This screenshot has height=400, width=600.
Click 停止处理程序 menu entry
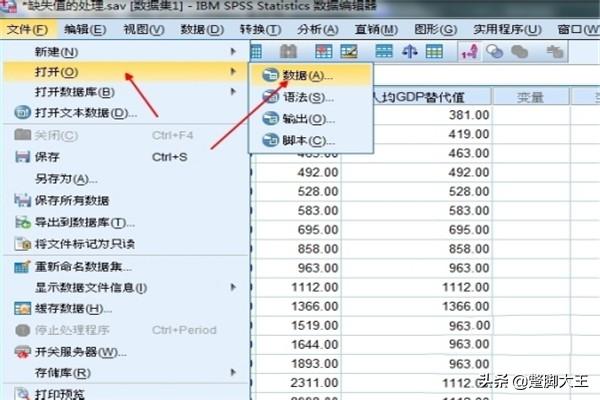pos(126,330)
